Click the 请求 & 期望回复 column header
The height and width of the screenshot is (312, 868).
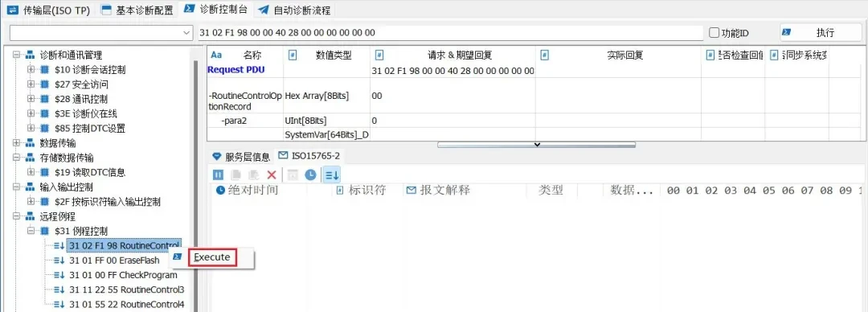tap(452, 55)
